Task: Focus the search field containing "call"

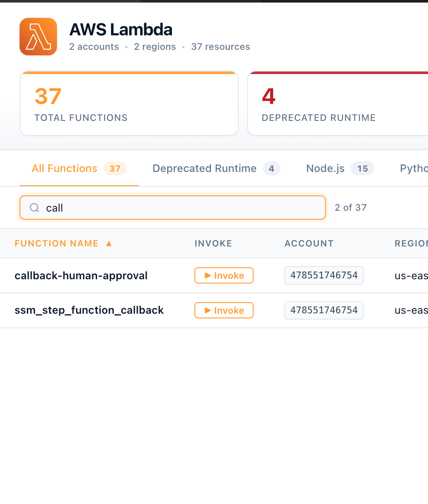Action: (x=173, y=208)
